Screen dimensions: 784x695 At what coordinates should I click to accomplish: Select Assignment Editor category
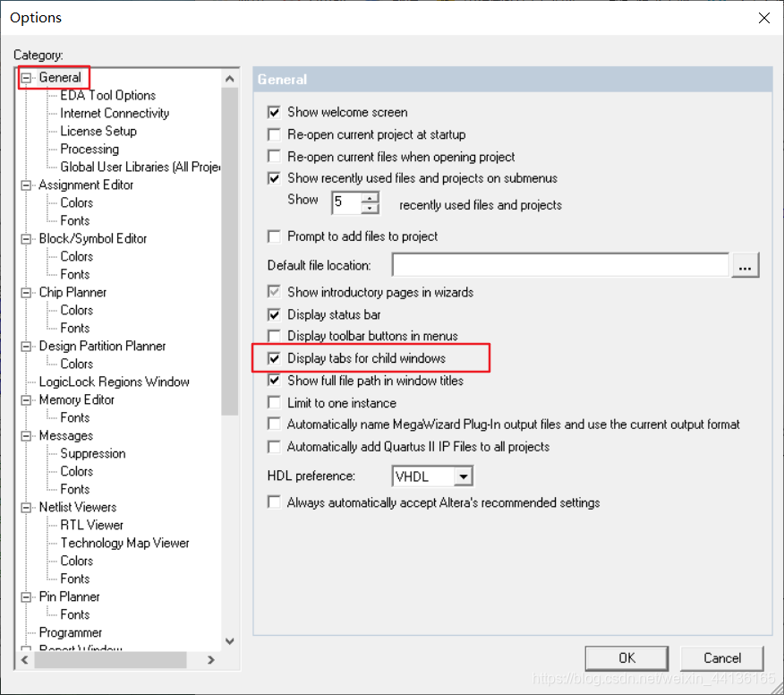click(86, 185)
